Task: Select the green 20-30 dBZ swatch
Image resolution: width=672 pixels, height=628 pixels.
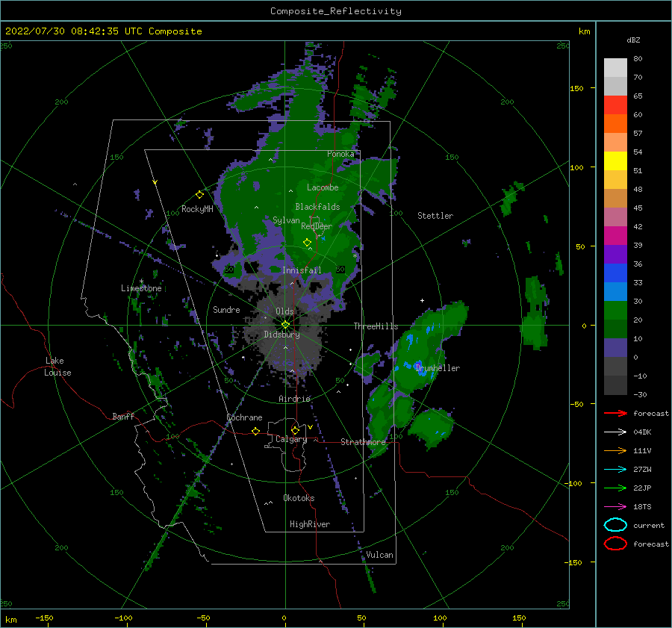Action: pyautogui.click(x=615, y=311)
